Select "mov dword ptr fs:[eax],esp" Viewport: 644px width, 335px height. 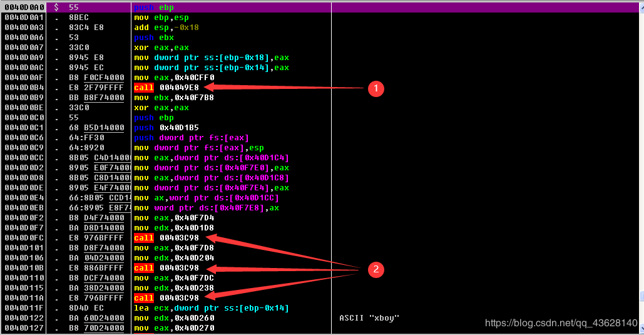click(199, 148)
